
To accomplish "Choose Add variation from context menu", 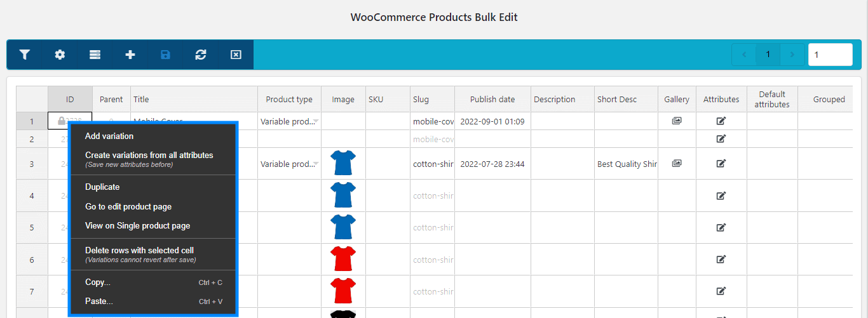I will pyautogui.click(x=153, y=136).
